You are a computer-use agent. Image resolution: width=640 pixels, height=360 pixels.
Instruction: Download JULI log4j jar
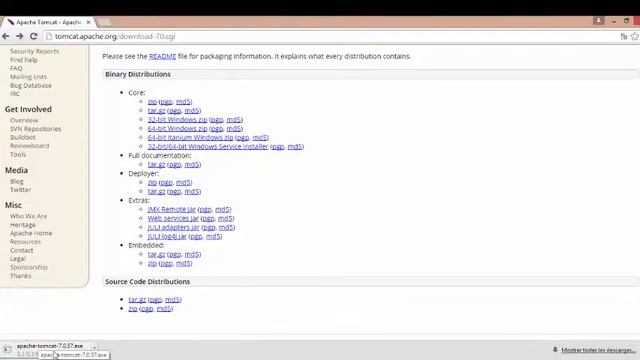tap(167, 236)
